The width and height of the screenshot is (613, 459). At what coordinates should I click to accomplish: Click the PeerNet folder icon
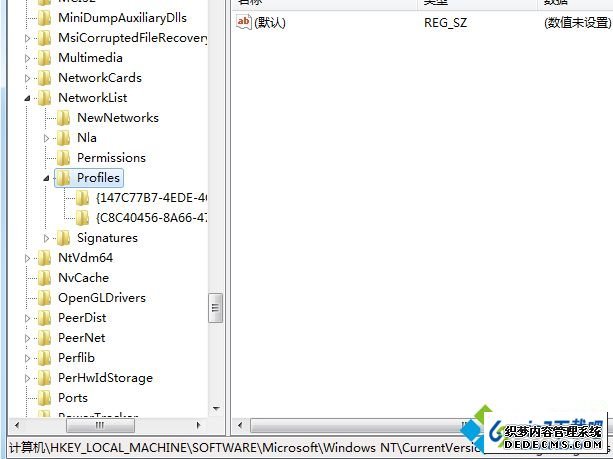click(44, 338)
